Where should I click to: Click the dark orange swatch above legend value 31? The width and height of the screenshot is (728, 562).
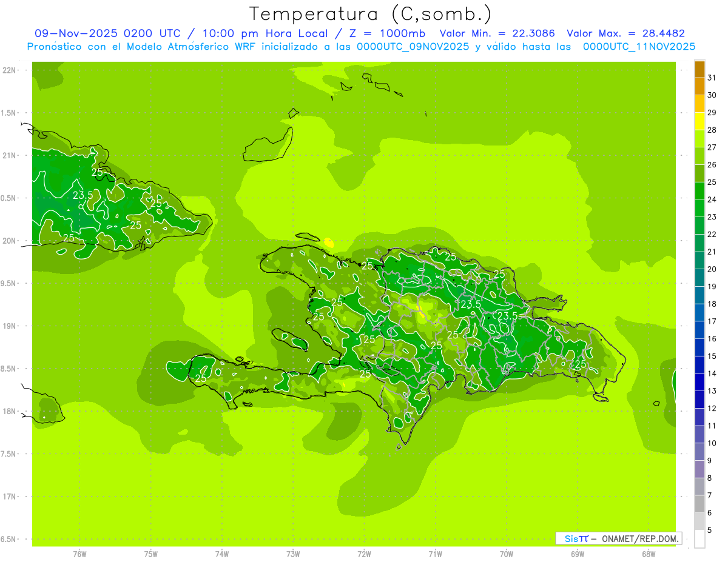click(x=699, y=69)
